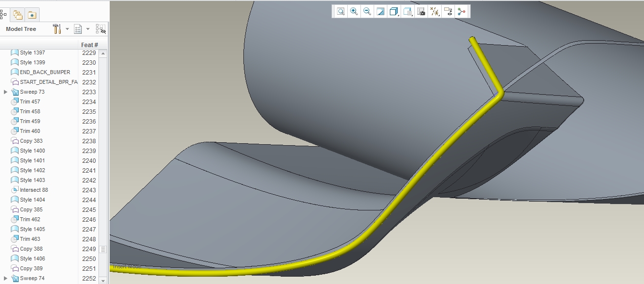Click the model tree scroll down arrow
This screenshot has width=644, height=284.
point(103,280)
